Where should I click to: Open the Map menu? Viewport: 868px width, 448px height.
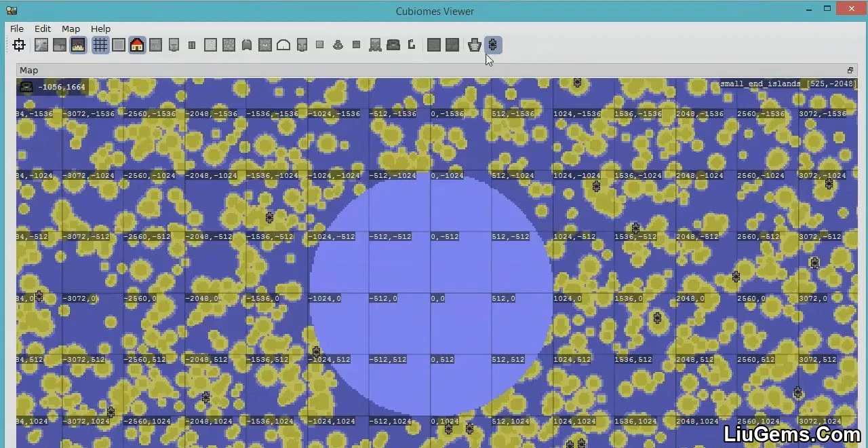[x=71, y=29]
